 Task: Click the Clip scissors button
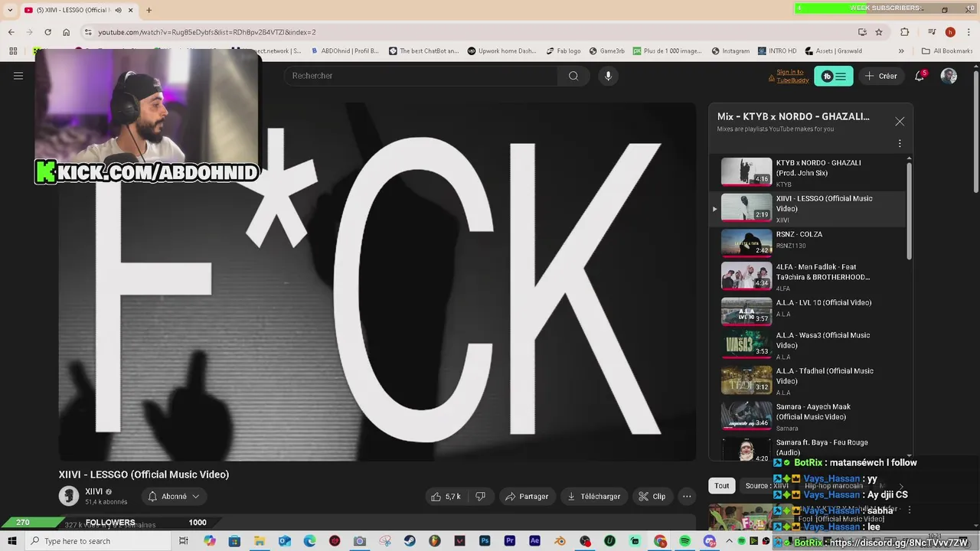point(652,497)
